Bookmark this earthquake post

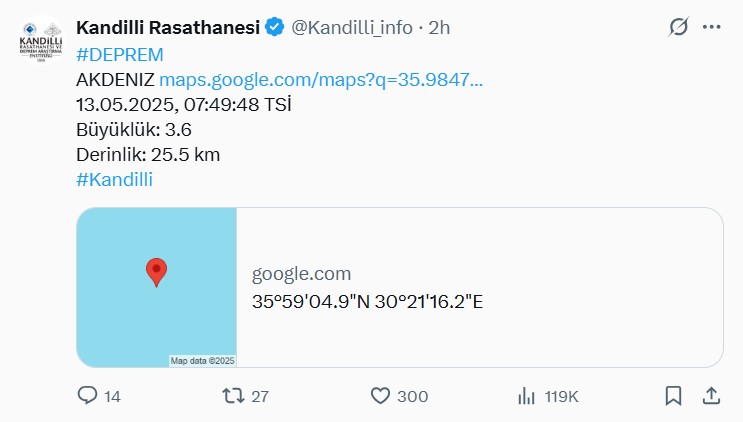coord(674,396)
